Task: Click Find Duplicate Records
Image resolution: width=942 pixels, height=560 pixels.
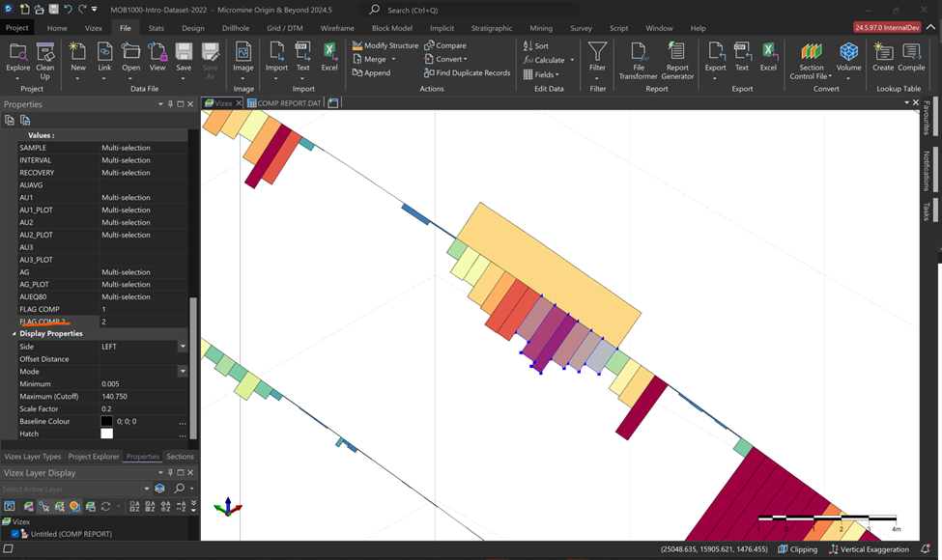Action: click(x=467, y=72)
